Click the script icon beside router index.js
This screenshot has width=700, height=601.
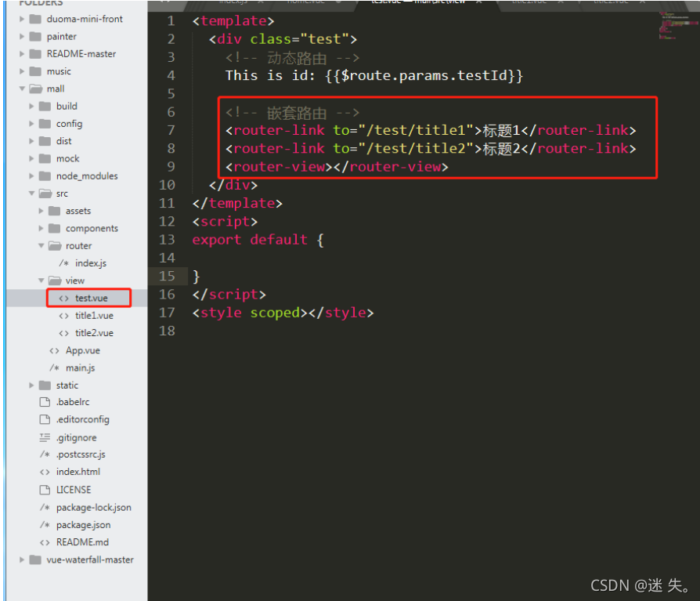point(64,263)
